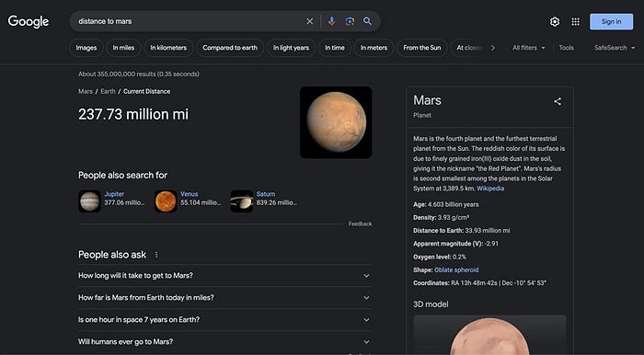644x355 pixels.
Task: Click the magnifying glass search icon
Action: tap(368, 21)
